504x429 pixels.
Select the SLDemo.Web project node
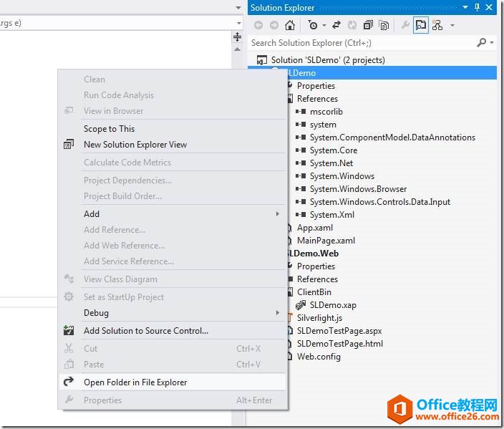tap(314, 253)
